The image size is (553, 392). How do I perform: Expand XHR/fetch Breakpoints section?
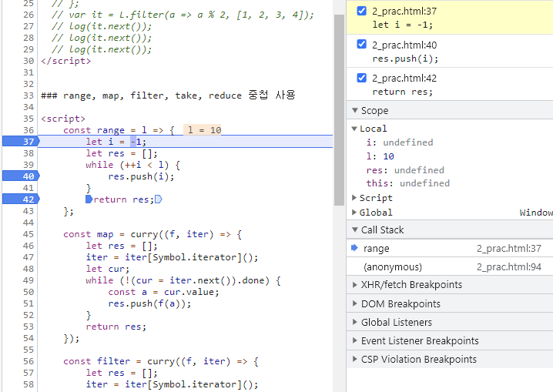point(355,284)
